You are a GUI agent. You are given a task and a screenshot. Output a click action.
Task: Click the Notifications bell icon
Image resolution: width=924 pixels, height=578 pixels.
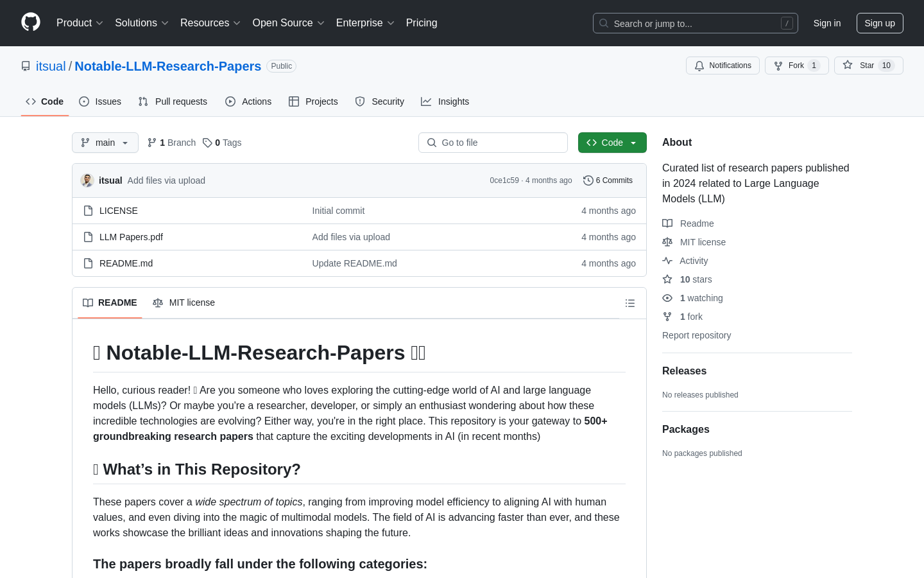click(x=699, y=66)
